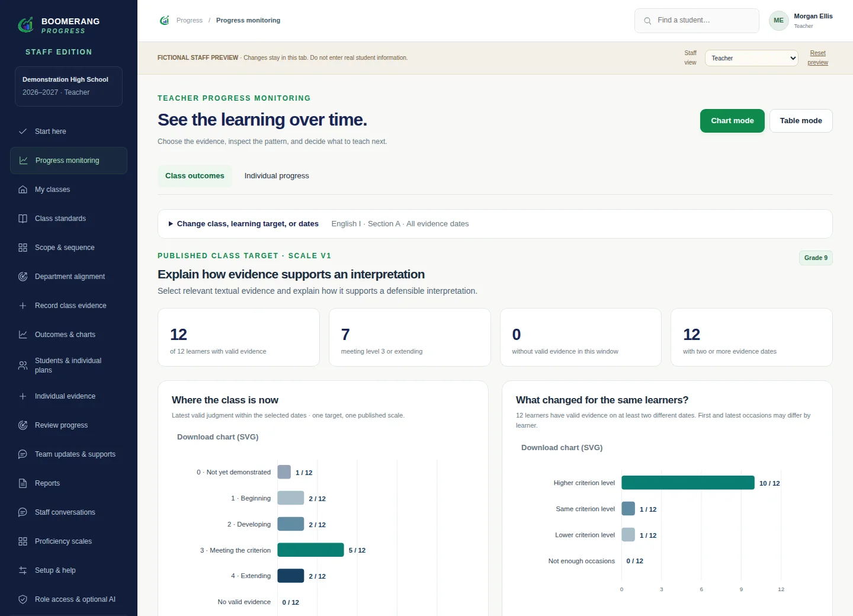Click 'English I · Section A · All evidence dates'
The height and width of the screenshot is (616, 853).
coord(400,224)
